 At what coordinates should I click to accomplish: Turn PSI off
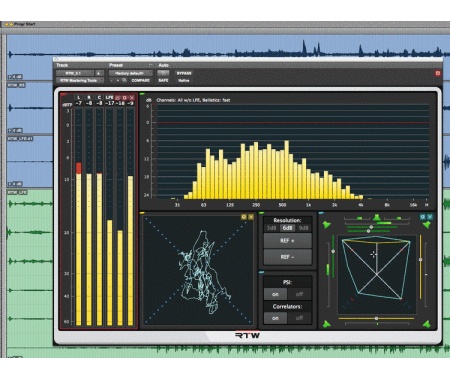299,294
